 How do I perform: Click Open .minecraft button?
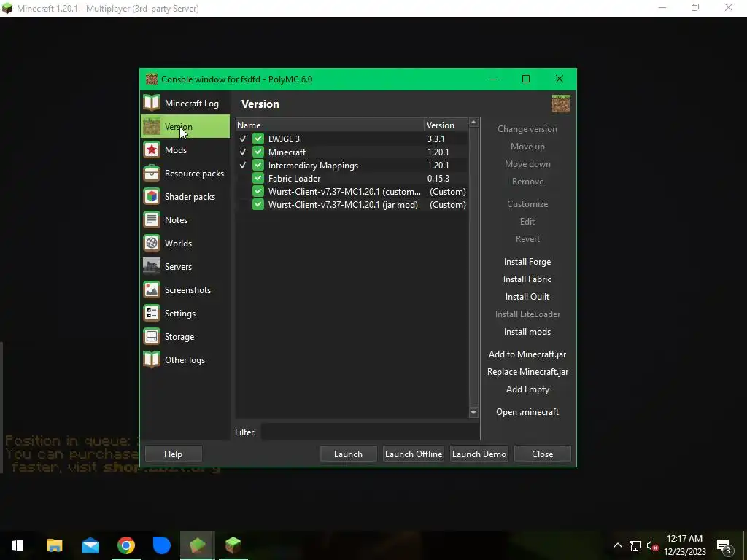527,411
